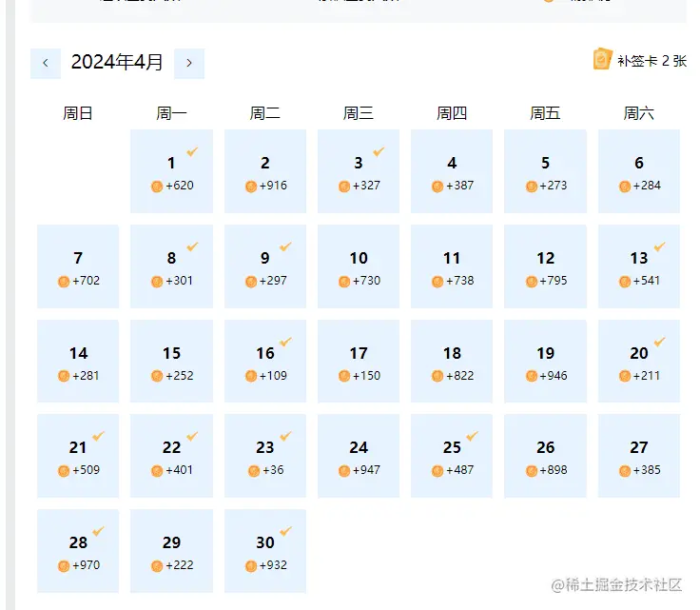Click the +281 reward value
This screenshot has width=700, height=610.
pyautogui.click(x=86, y=376)
